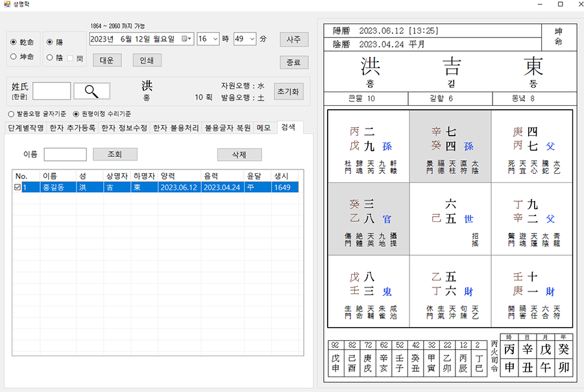
Task: Enable the 閏 leap month checkbox
Action: pos(70,58)
